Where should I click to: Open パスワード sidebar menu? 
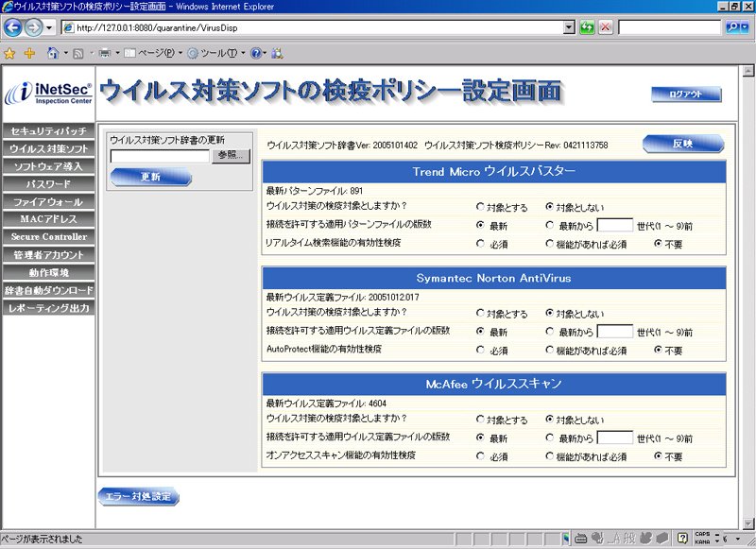(48, 184)
